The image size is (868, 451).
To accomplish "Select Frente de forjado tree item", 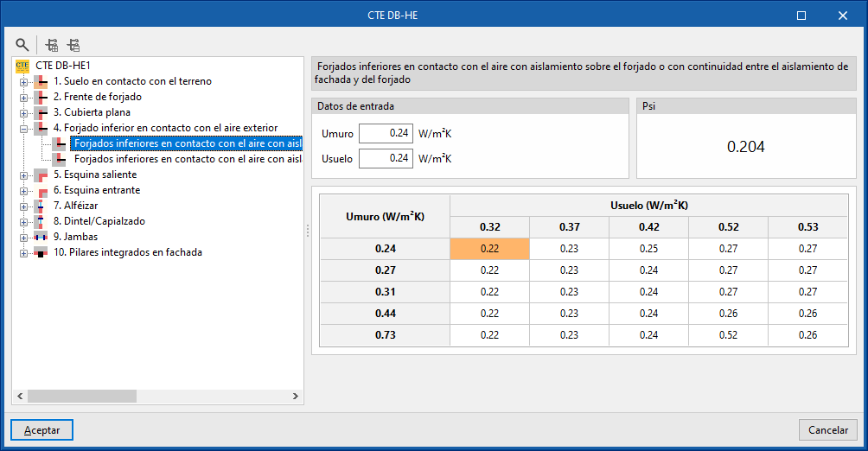I will click(x=98, y=97).
